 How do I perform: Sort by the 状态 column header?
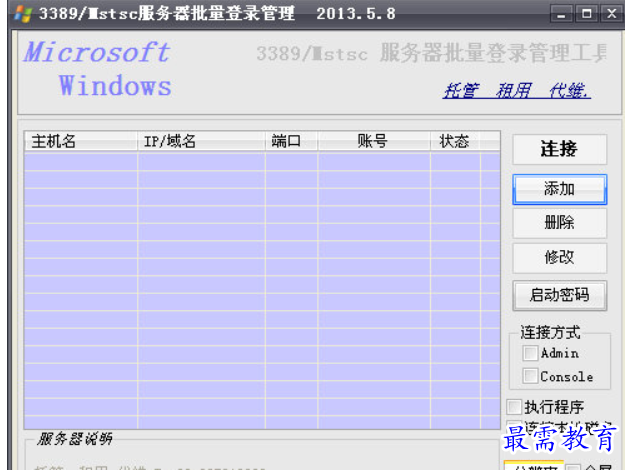(x=455, y=141)
